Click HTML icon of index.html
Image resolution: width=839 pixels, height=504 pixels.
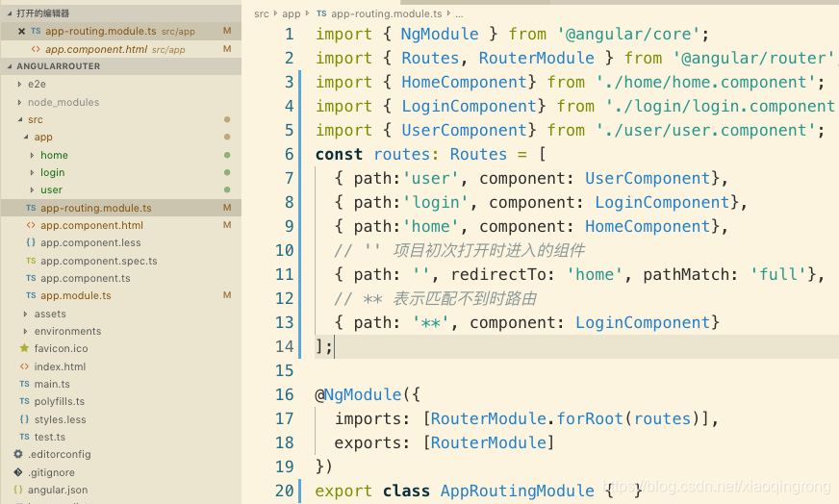(24, 366)
